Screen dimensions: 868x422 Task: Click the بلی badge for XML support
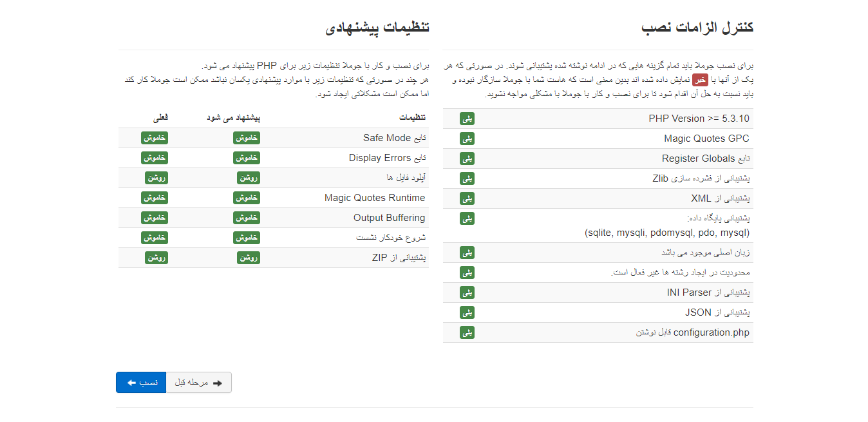click(x=467, y=198)
